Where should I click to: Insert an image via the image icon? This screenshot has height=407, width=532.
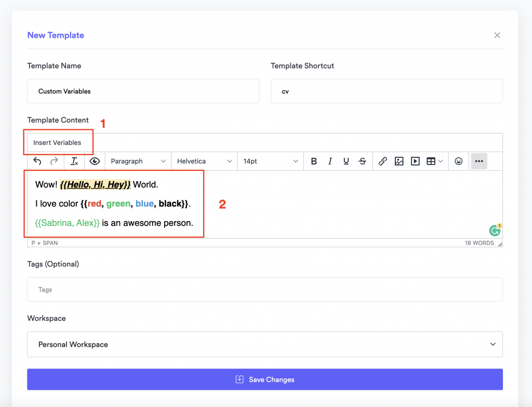[x=399, y=161]
